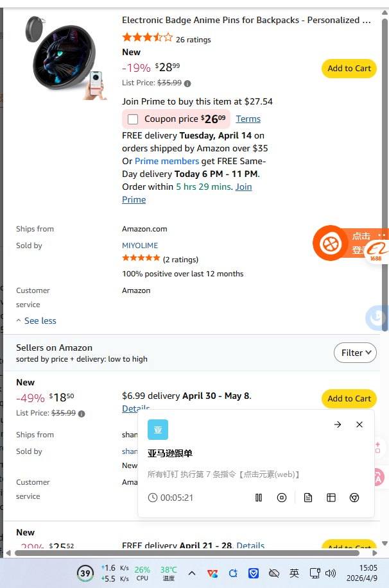389x588 pixels.
Task: Close the automation task popup
Action: click(359, 424)
